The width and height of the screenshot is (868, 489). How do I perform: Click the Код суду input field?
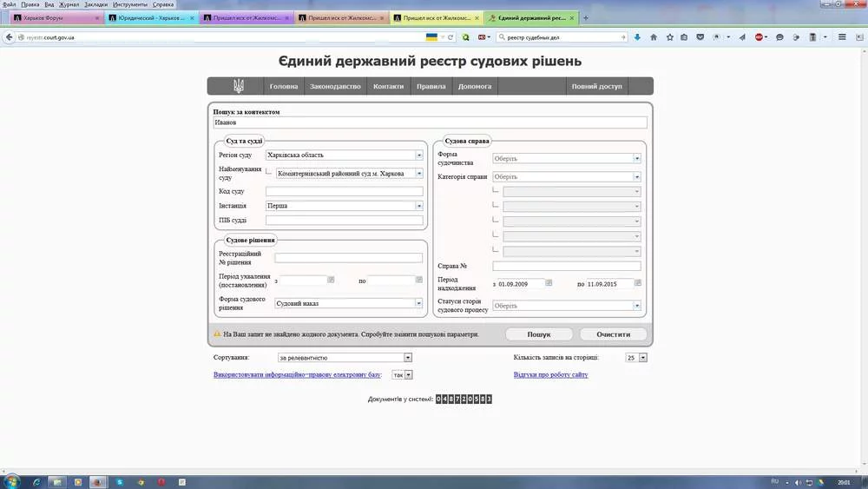(345, 191)
